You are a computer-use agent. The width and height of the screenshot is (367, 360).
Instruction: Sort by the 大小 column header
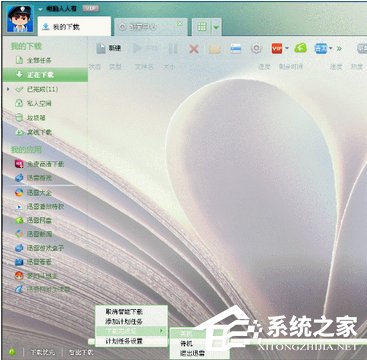point(169,67)
